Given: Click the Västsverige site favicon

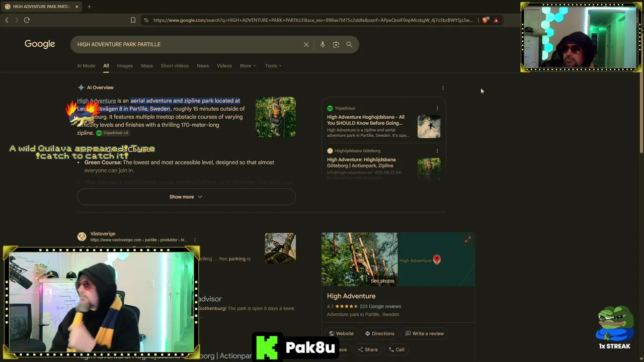Looking at the screenshot, I should click(x=82, y=237).
